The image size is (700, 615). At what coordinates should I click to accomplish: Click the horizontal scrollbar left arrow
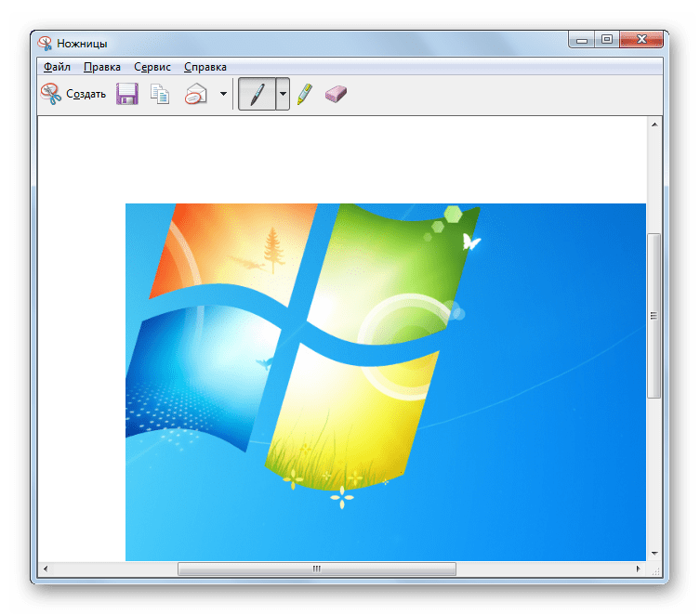(46, 569)
